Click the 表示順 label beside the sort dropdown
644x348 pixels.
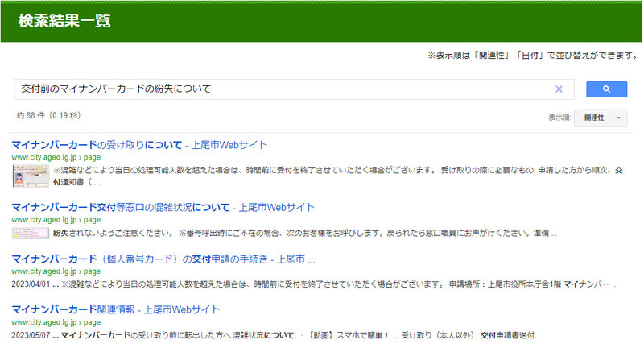tap(559, 118)
